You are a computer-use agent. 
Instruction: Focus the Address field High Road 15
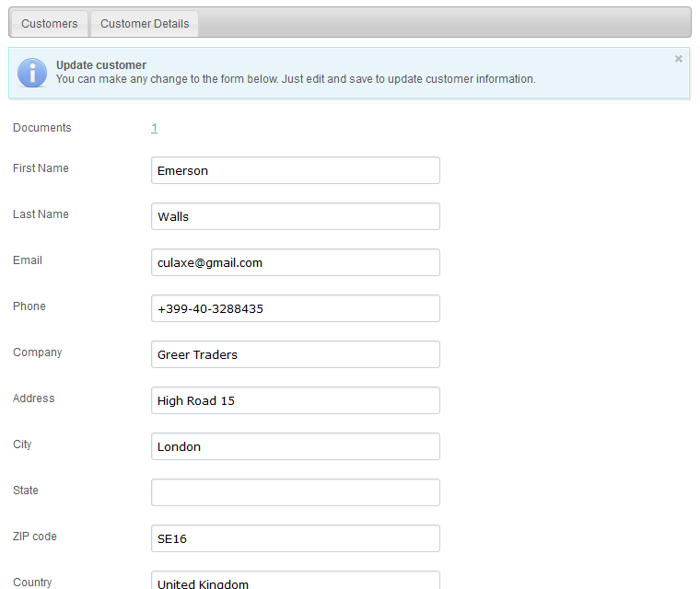click(x=296, y=400)
